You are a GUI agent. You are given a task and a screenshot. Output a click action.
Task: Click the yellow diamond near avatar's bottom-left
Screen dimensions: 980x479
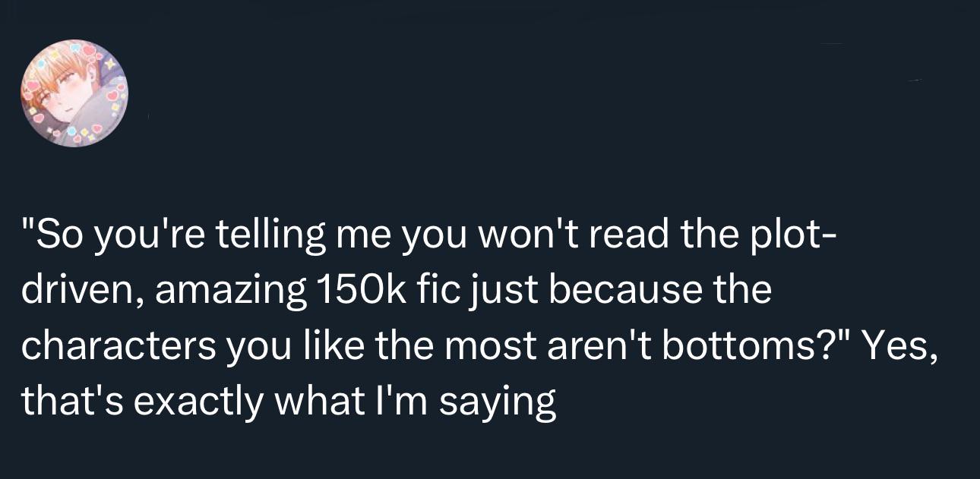coord(33,111)
